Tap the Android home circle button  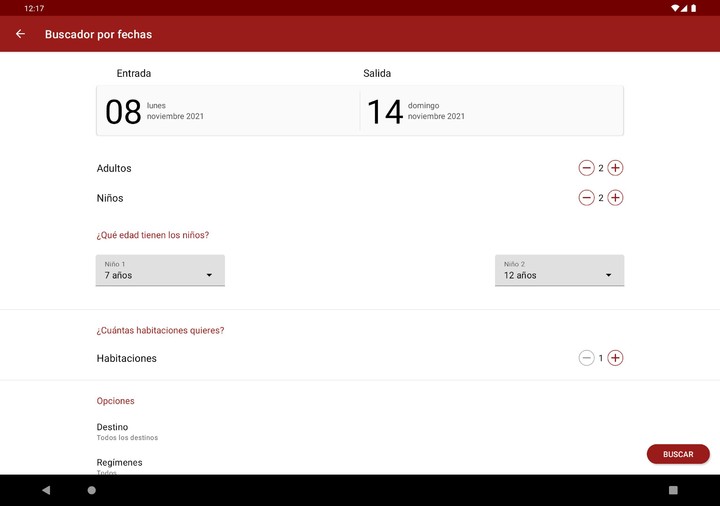(92, 490)
